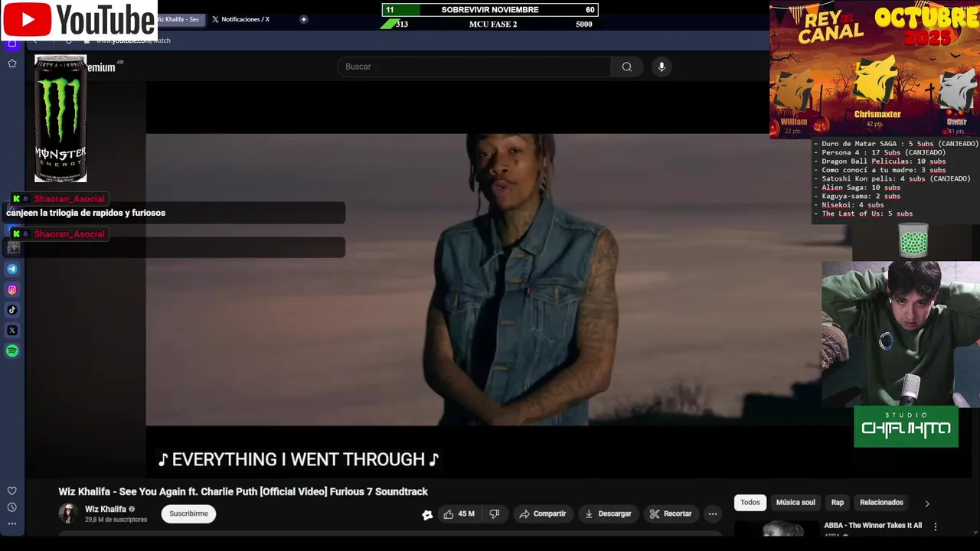
Task: Like the video showing 45 M
Action: tap(459, 514)
